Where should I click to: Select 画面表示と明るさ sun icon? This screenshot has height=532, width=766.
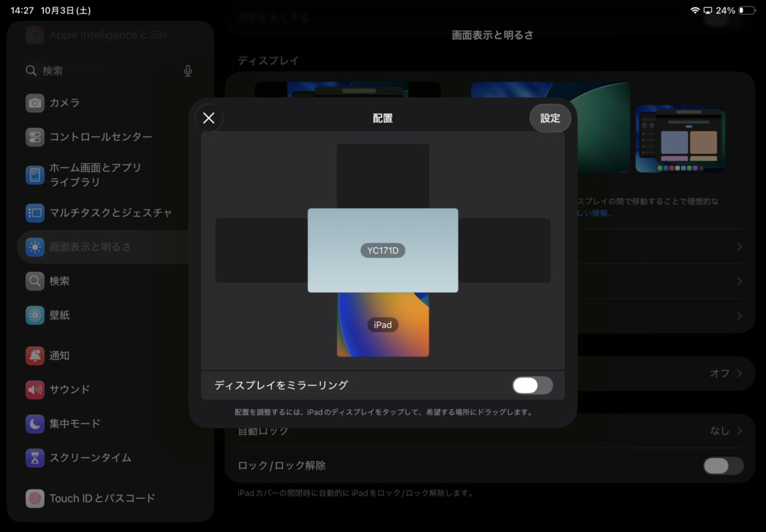point(34,247)
